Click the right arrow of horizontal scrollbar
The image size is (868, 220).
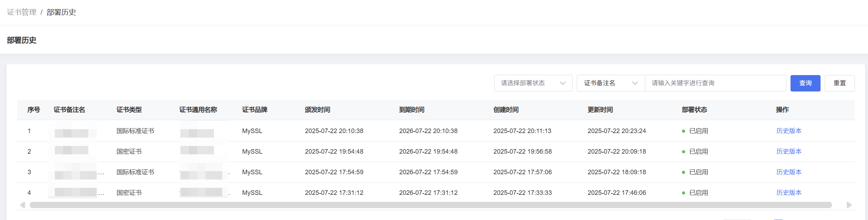tap(849, 205)
